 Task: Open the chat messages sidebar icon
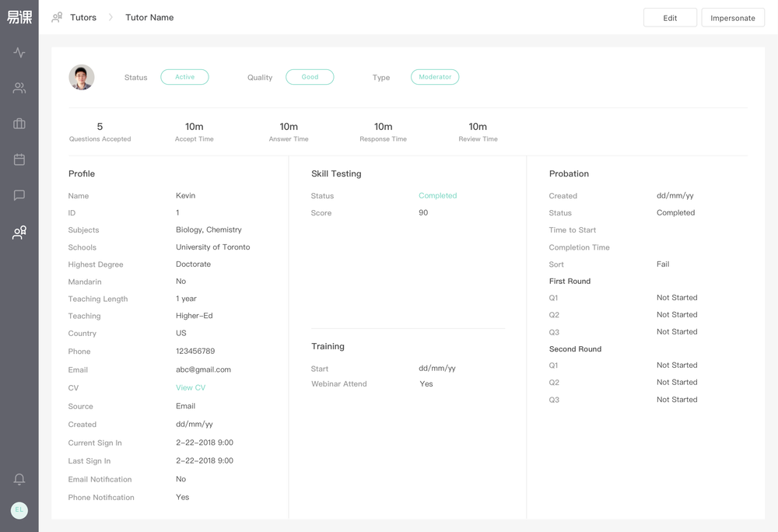click(x=19, y=195)
